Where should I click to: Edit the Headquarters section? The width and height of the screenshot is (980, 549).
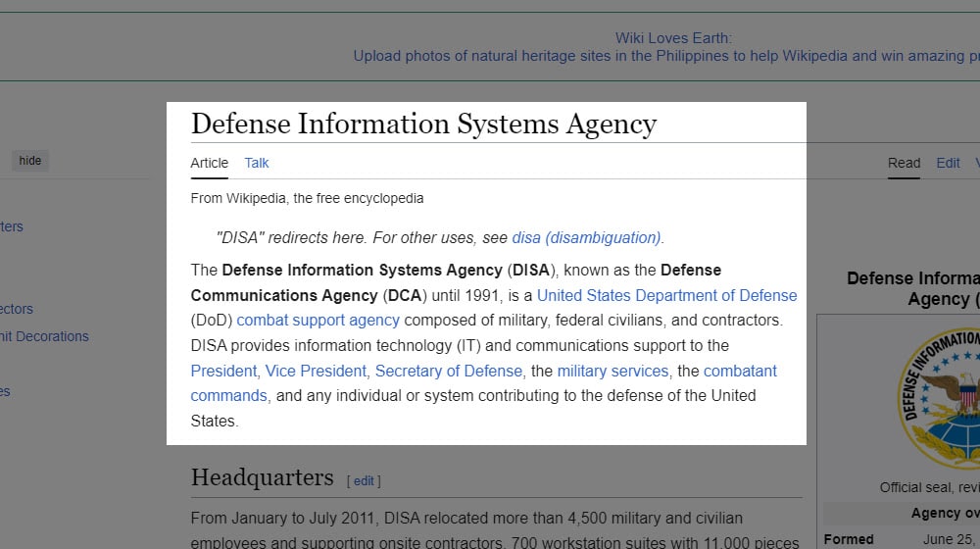364,480
